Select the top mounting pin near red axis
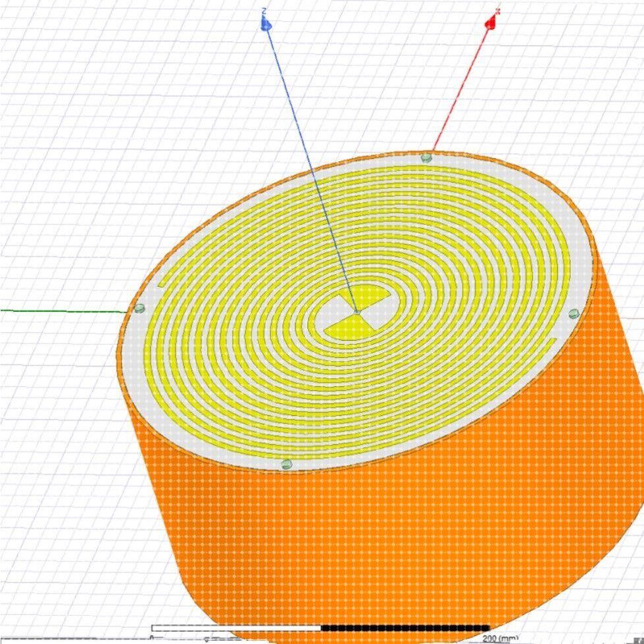The width and height of the screenshot is (644, 644). coord(427,157)
